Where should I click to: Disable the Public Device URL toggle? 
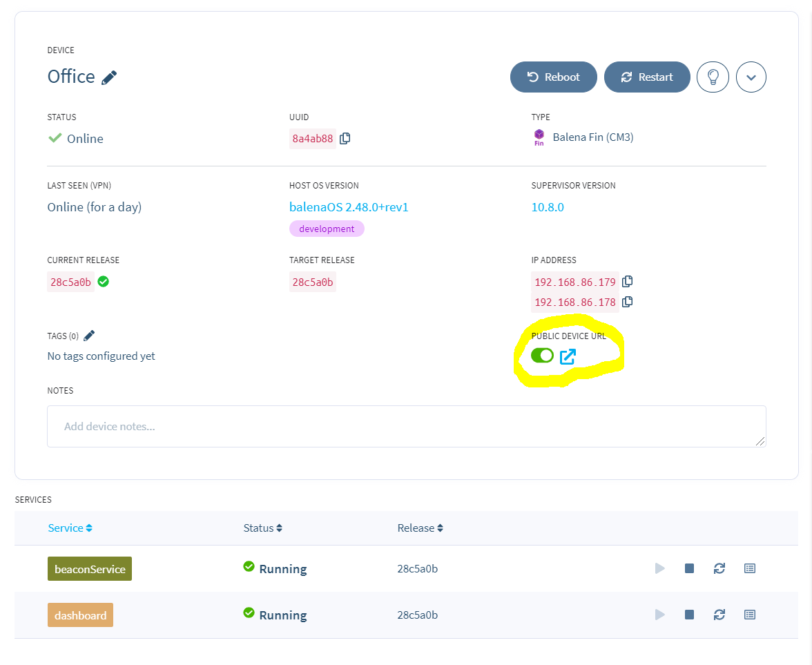click(x=542, y=356)
